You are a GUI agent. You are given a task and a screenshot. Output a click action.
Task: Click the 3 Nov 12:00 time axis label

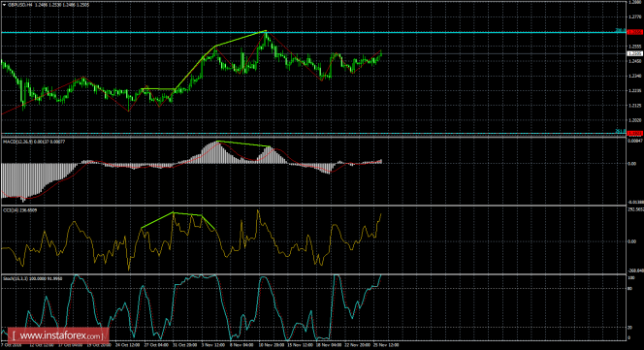(x=212, y=345)
